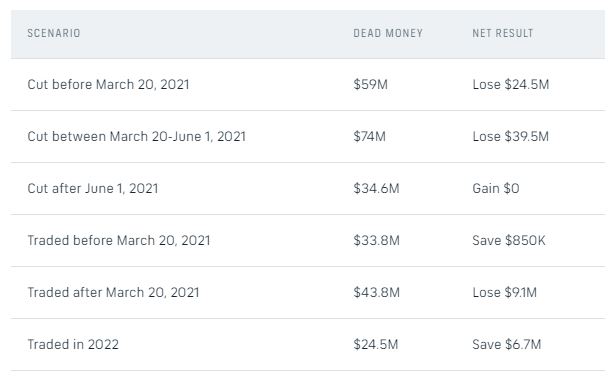Click the $33.8M dead money value
Screen dimensions: 612x379
click(376, 240)
